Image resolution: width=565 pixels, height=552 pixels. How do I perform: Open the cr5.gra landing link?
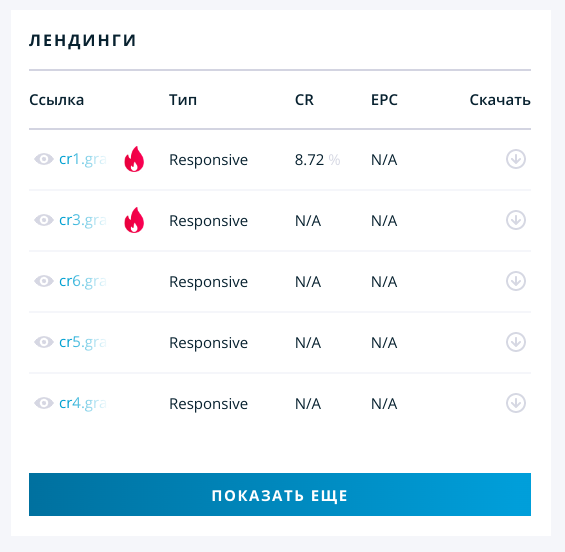point(83,342)
